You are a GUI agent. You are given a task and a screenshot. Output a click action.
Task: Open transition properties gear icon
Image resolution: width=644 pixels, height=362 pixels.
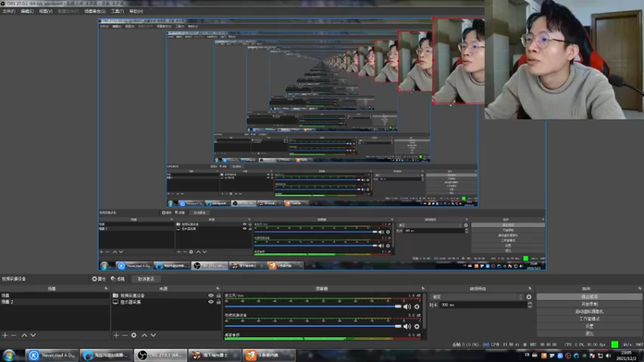click(x=529, y=297)
